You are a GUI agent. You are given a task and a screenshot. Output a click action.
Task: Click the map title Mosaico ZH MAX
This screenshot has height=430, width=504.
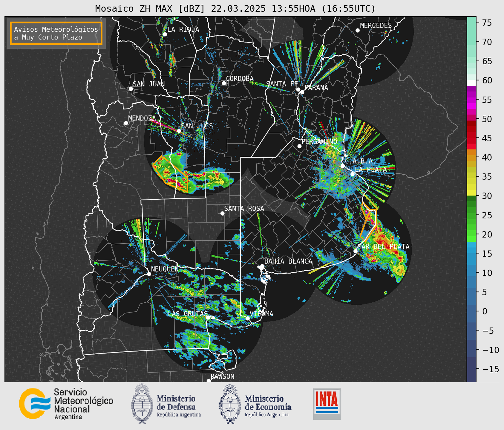235,9
